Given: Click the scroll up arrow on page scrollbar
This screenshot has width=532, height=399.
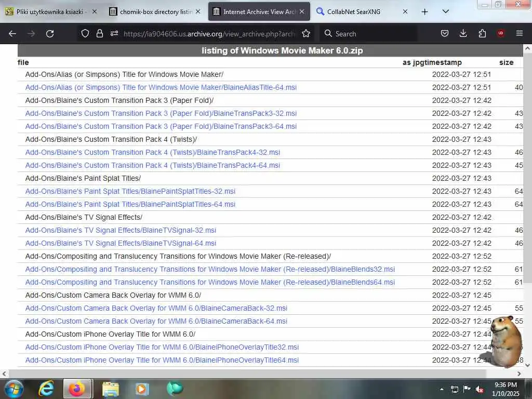Looking at the screenshot, I should (x=527, y=48).
